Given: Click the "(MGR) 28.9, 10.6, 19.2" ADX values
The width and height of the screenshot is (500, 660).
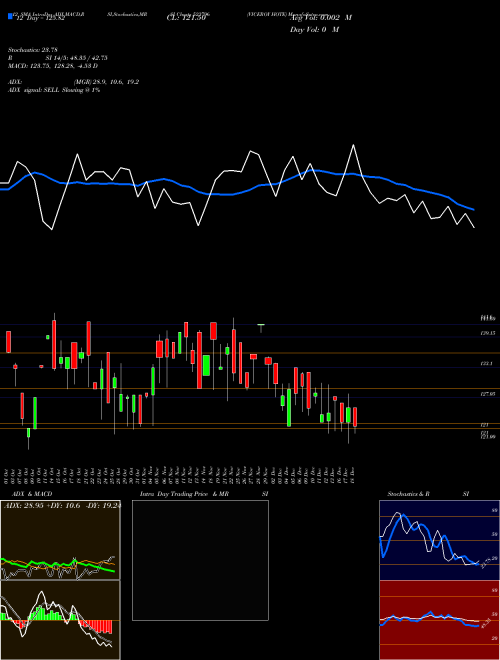Looking at the screenshot, I should tap(106, 82).
